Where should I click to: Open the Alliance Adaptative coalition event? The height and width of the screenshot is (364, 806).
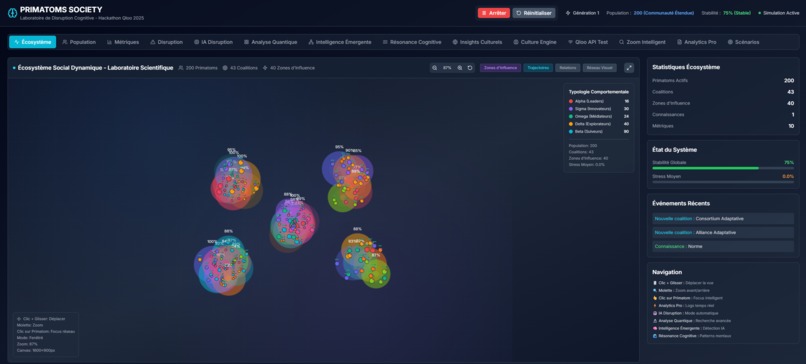click(723, 232)
